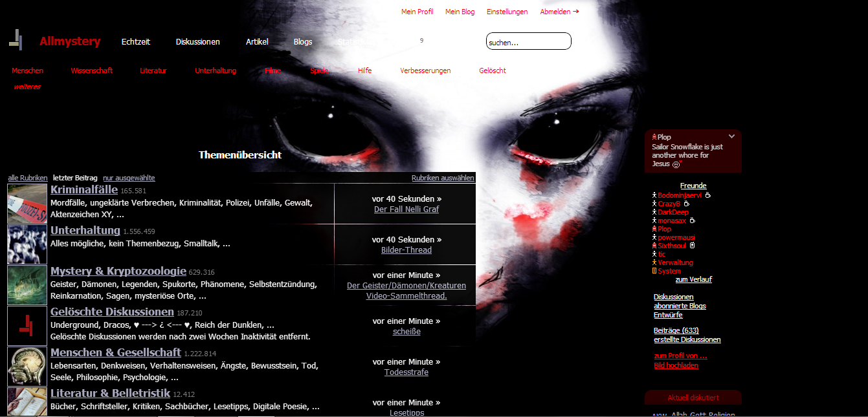Select the Gelöscht category

(x=493, y=70)
